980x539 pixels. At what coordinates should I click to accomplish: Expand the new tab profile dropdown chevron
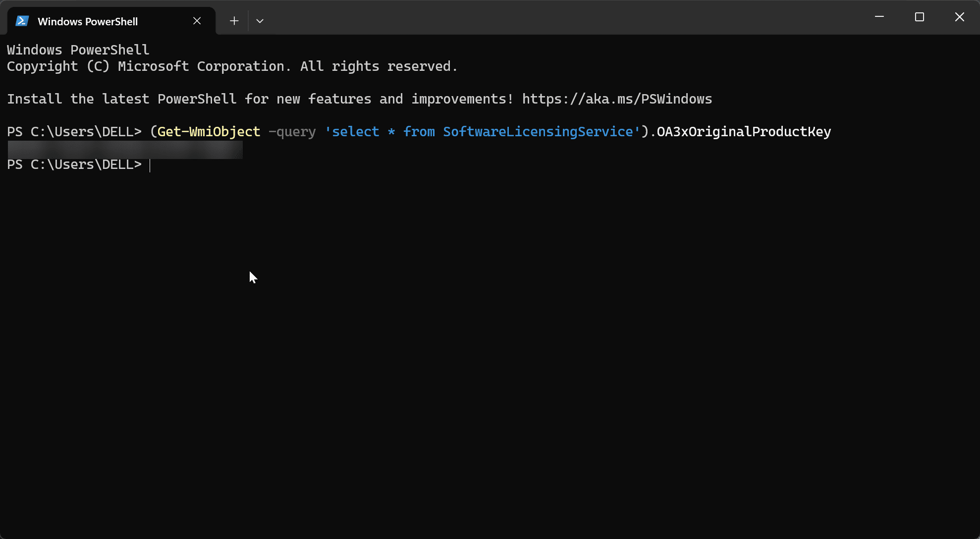pos(260,21)
